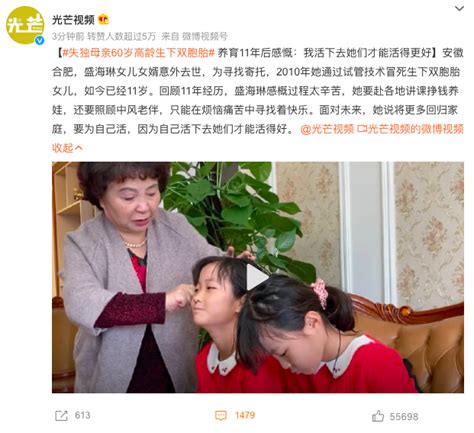The height and width of the screenshot is (433, 474).
Task: Play the video with the play button
Action: pyautogui.click(x=257, y=277)
